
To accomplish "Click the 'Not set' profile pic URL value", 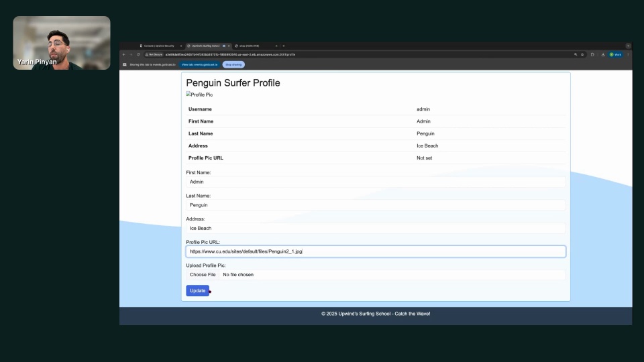I will coord(424,158).
